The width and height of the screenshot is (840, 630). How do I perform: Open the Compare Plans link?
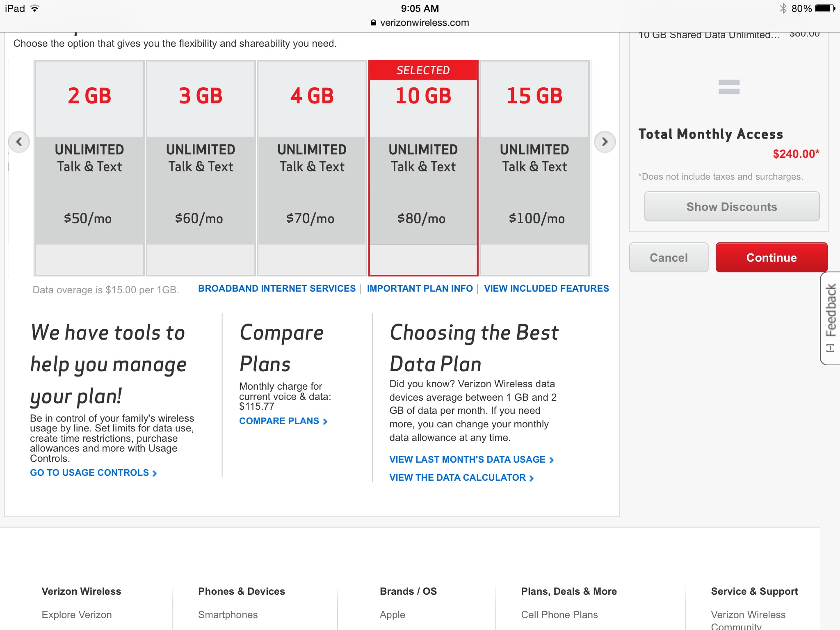pyautogui.click(x=283, y=421)
